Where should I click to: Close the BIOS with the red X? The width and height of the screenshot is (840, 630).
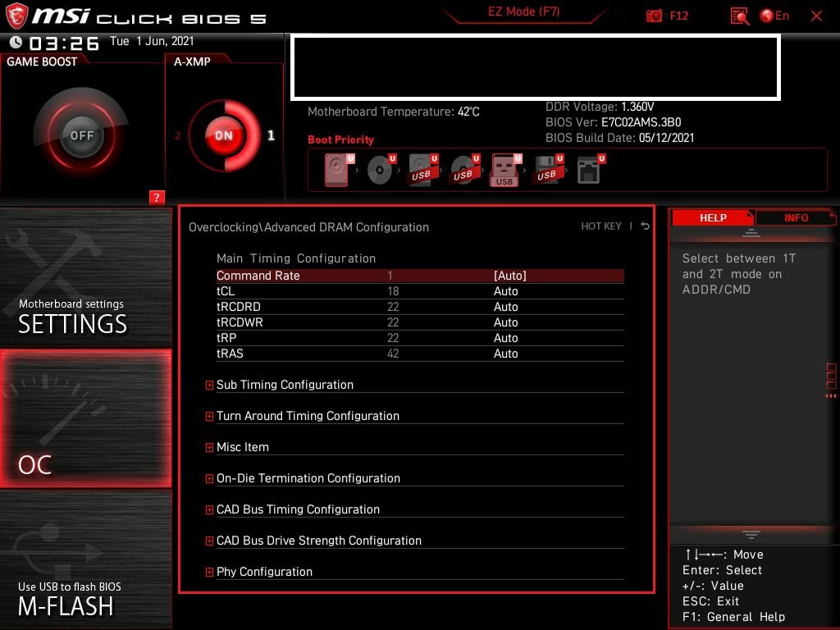816,16
